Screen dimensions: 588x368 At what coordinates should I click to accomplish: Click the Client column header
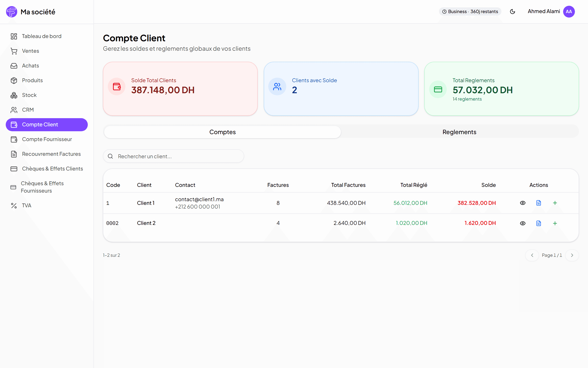[x=144, y=185]
